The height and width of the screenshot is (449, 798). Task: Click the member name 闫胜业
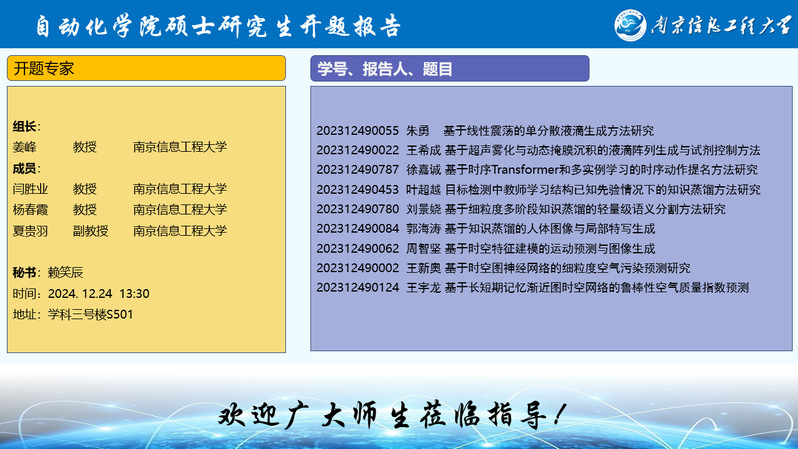point(30,189)
